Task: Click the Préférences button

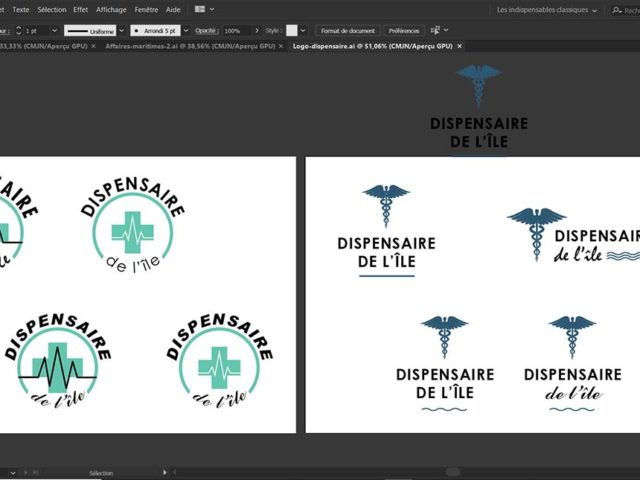Action: coord(403,31)
